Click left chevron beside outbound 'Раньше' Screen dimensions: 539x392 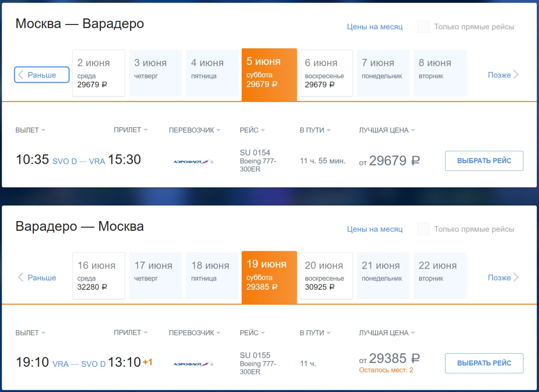pos(20,75)
